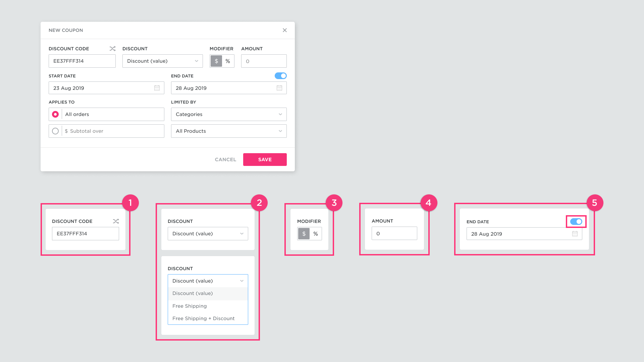Click the Applies To label

pyautogui.click(x=62, y=102)
